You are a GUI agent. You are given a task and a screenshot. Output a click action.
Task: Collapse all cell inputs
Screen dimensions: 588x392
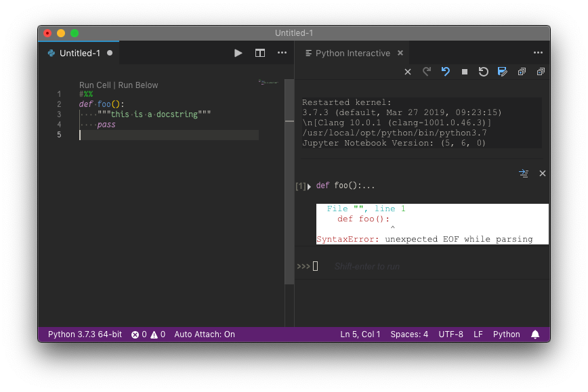coord(540,71)
